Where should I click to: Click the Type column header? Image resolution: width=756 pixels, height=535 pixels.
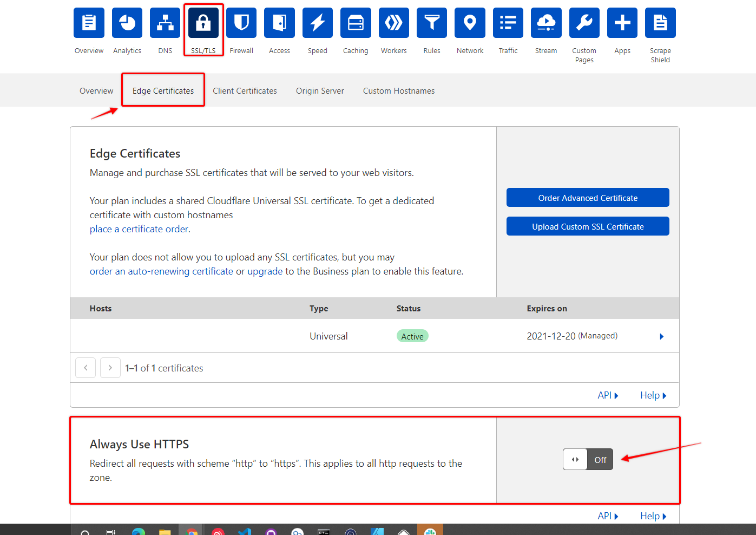[319, 309]
